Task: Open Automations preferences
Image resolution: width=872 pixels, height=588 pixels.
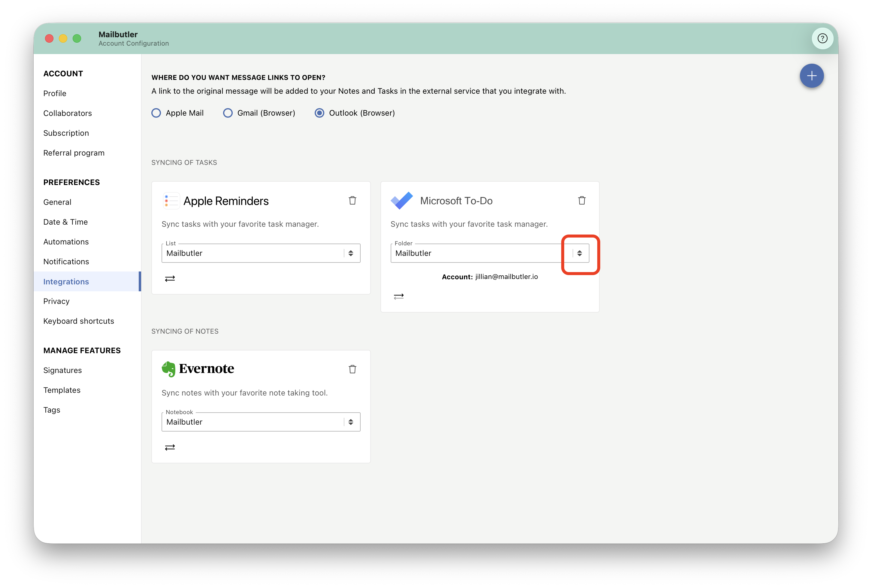Action: click(66, 242)
